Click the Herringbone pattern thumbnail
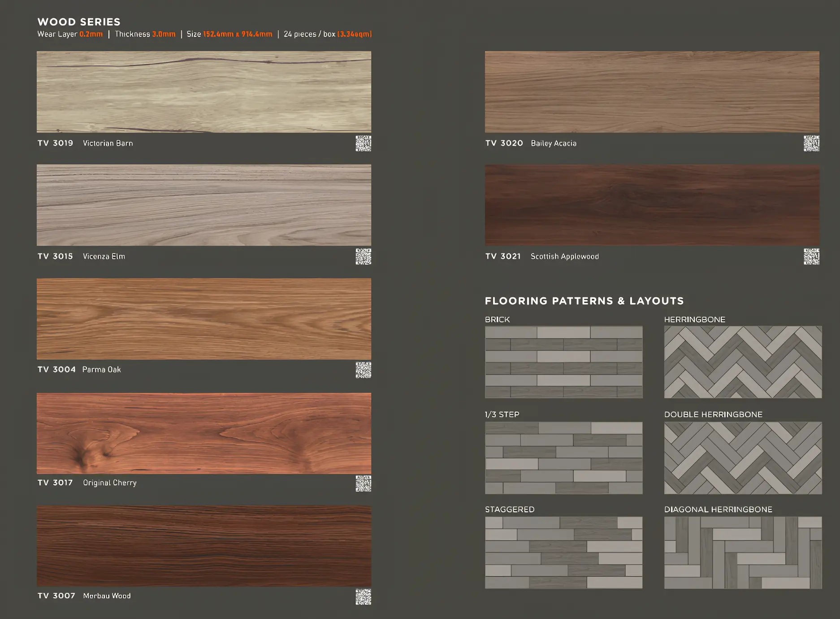 743,362
